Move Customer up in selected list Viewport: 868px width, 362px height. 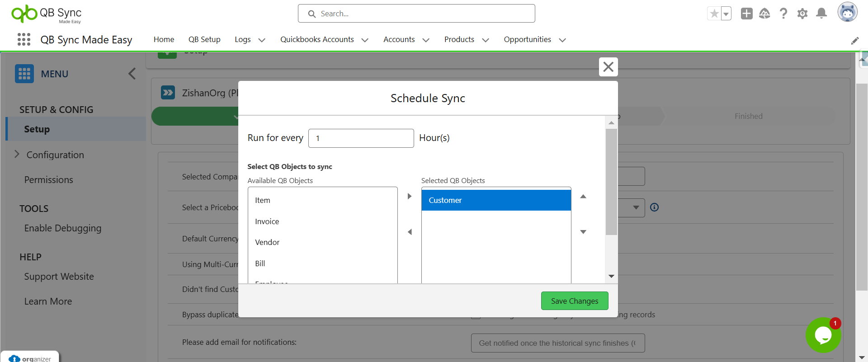[583, 197]
